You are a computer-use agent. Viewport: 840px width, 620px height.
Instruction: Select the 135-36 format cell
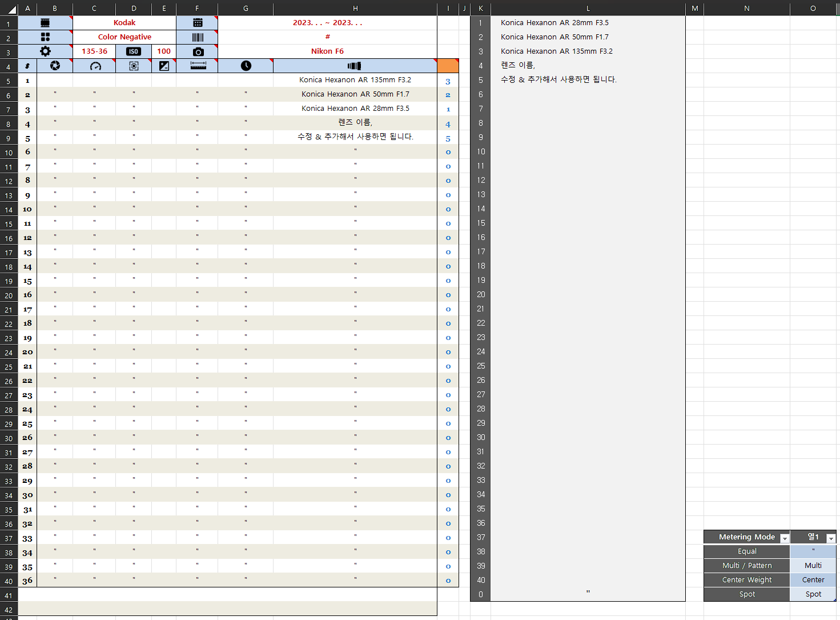[x=95, y=51]
